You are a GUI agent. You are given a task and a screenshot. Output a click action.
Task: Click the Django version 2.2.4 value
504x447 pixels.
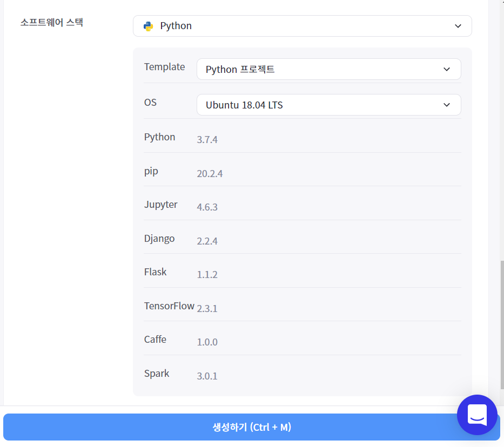pos(207,241)
